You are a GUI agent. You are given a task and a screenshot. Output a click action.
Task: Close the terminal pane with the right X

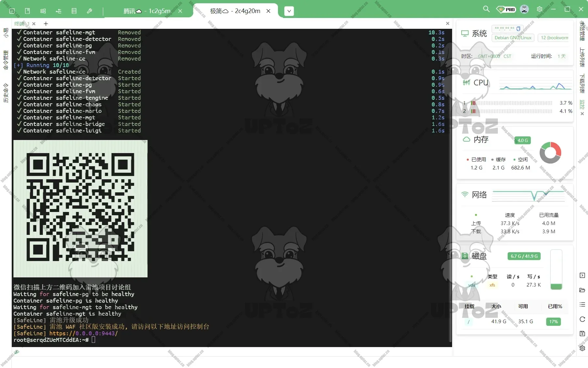coord(448,24)
